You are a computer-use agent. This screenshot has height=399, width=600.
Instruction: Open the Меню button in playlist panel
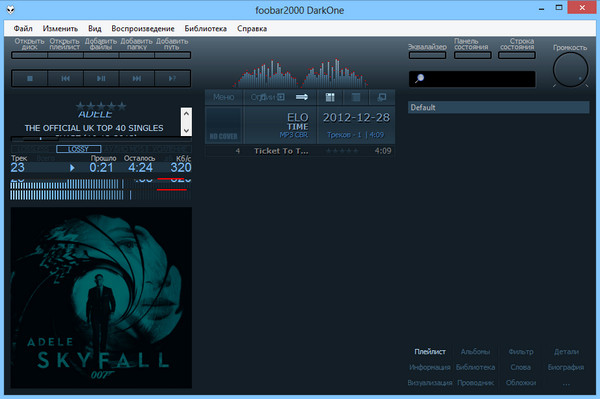coord(224,97)
